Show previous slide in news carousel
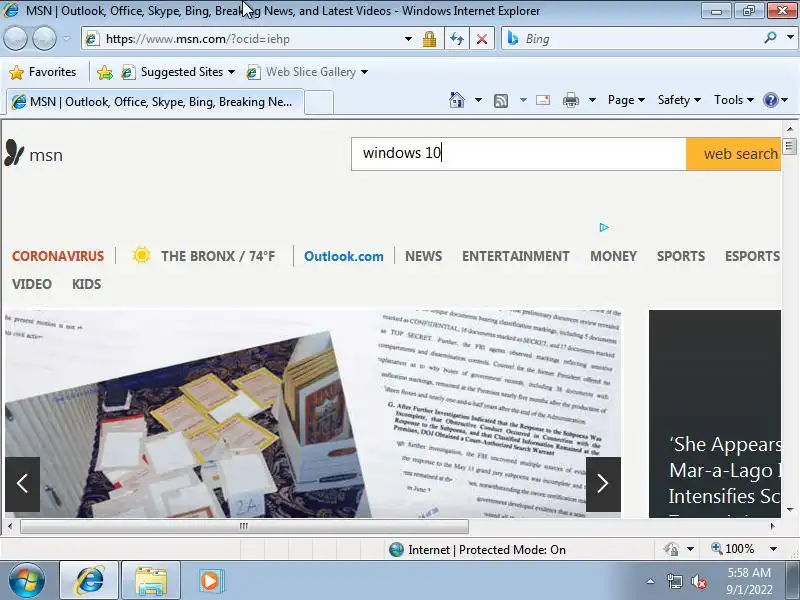Screen dimensions: 800x600 pyautogui.click(x=22, y=484)
